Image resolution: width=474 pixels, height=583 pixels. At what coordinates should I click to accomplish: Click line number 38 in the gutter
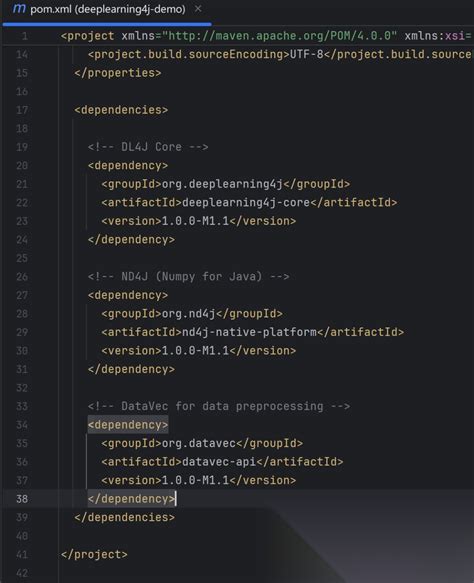coord(22,499)
